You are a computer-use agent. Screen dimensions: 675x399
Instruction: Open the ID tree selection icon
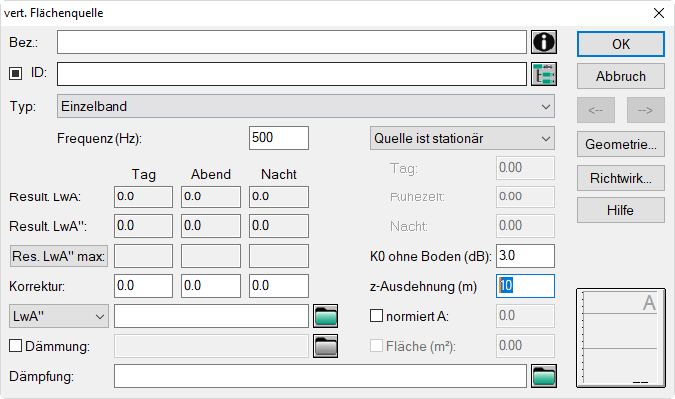coord(544,74)
